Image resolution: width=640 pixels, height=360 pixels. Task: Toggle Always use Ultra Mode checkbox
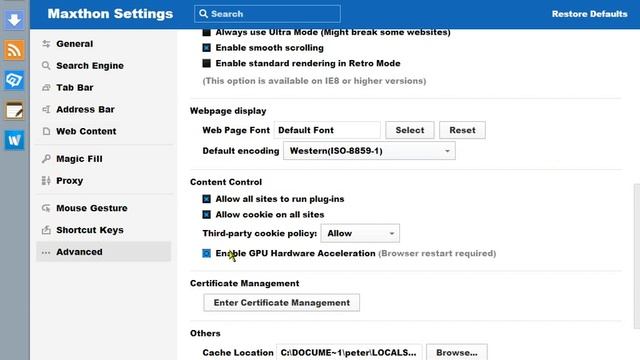coord(207,32)
